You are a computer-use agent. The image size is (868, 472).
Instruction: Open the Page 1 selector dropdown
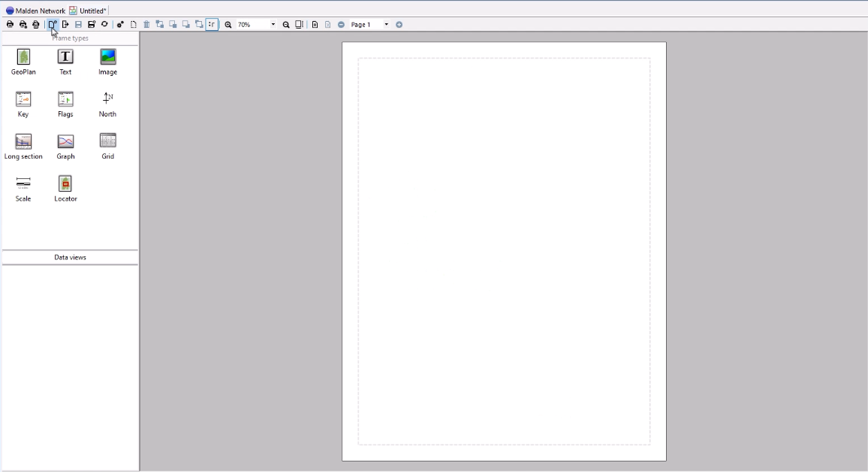pos(386,24)
